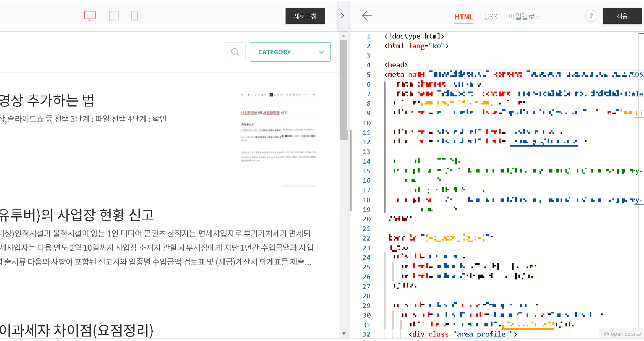Click code line number 5 in gutter
The width and height of the screenshot is (644, 341).
tap(369, 75)
